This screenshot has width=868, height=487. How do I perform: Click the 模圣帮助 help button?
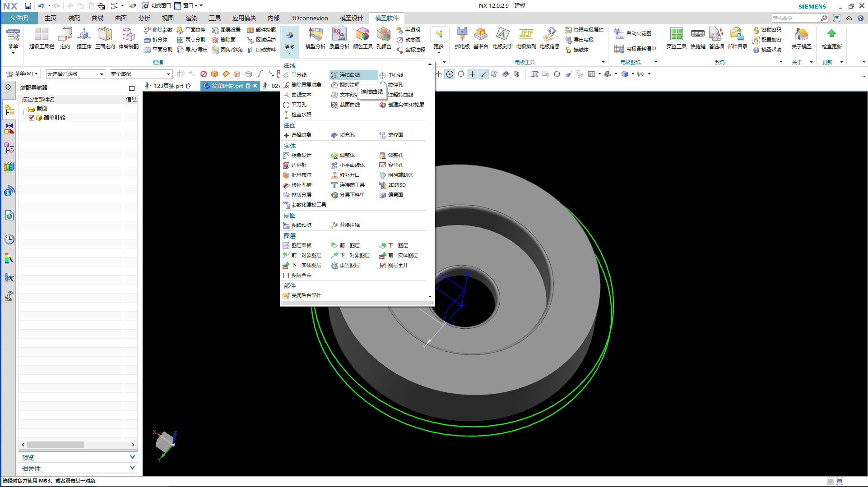tap(767, 50)
